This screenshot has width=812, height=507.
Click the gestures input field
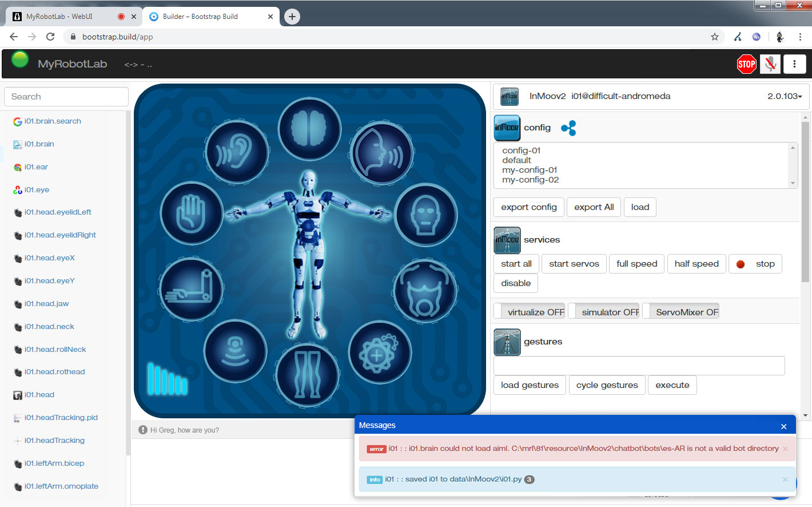coord(639,366)
